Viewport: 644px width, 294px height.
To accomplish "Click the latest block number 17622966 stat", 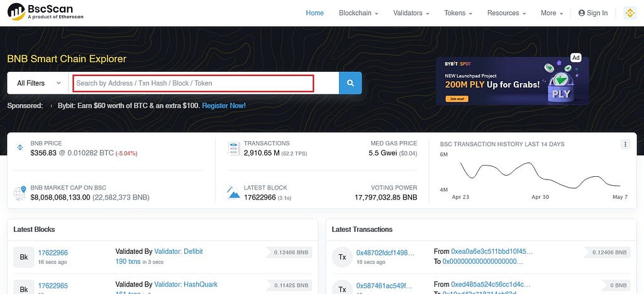I will pyautogui.click(x=260, y=198).
